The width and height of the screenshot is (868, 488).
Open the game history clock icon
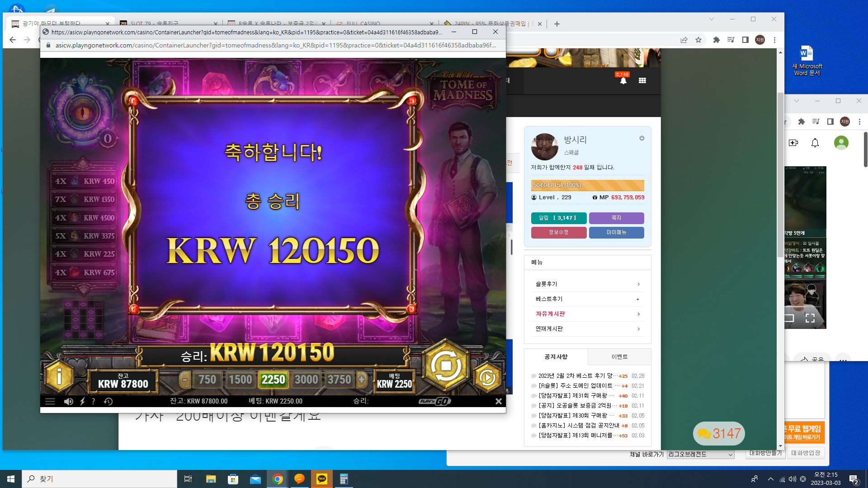click(108, 401)
